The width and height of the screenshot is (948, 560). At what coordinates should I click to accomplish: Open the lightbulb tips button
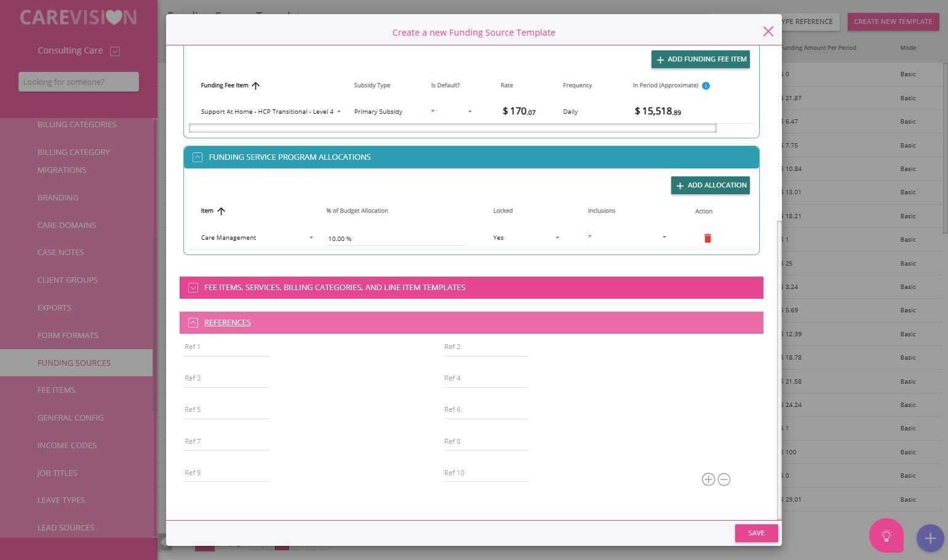(x=886, y=535)
